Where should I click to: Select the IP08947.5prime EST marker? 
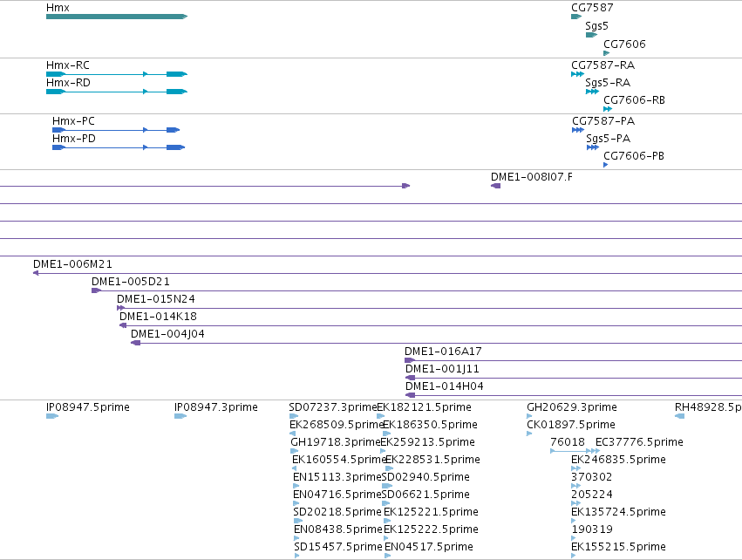coord(52,416)
